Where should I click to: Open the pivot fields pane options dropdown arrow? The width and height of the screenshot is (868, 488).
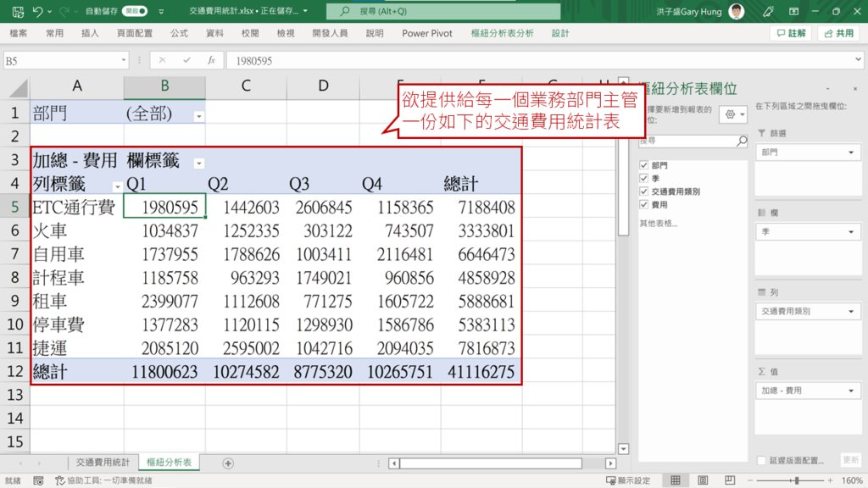pyautogui.click(x=828, y=88)
